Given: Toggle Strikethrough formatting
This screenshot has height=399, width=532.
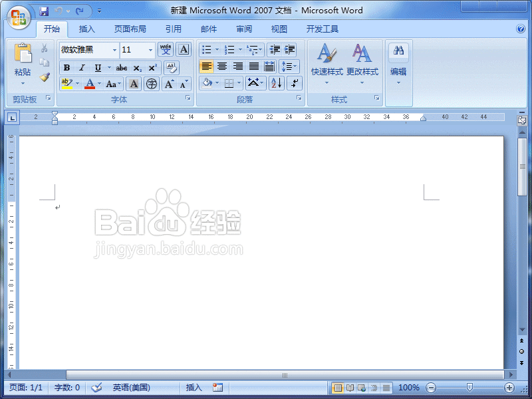Looking at the screenshot, I should (x=122, y=68).
